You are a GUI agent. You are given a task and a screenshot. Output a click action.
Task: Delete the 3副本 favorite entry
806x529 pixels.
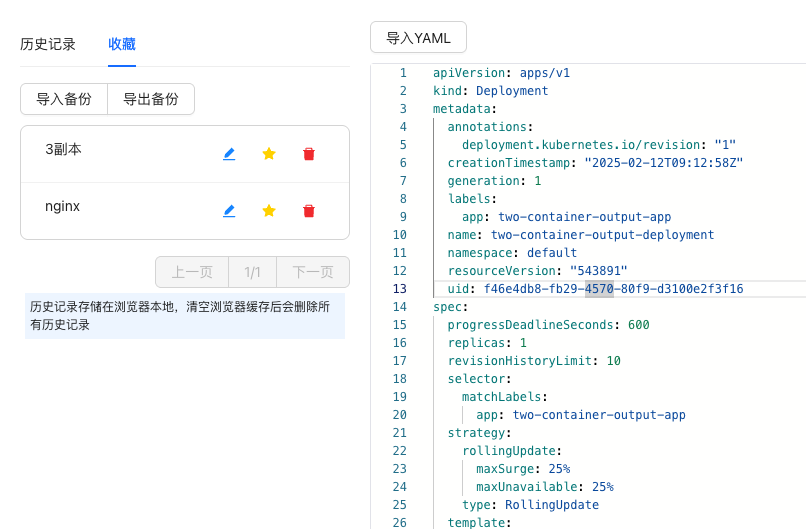[x=309, y=154]
